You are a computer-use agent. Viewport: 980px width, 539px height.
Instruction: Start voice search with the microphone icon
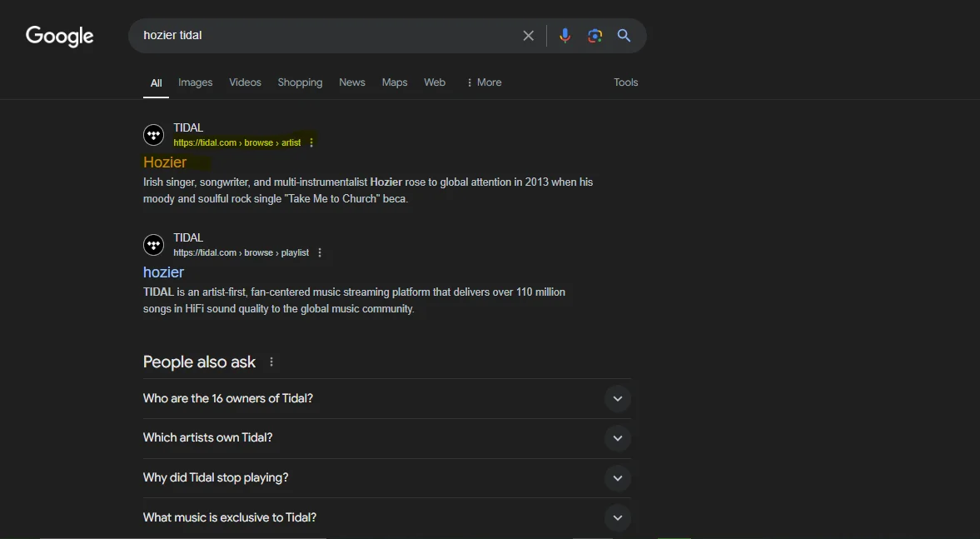click(x=565, y=36)
